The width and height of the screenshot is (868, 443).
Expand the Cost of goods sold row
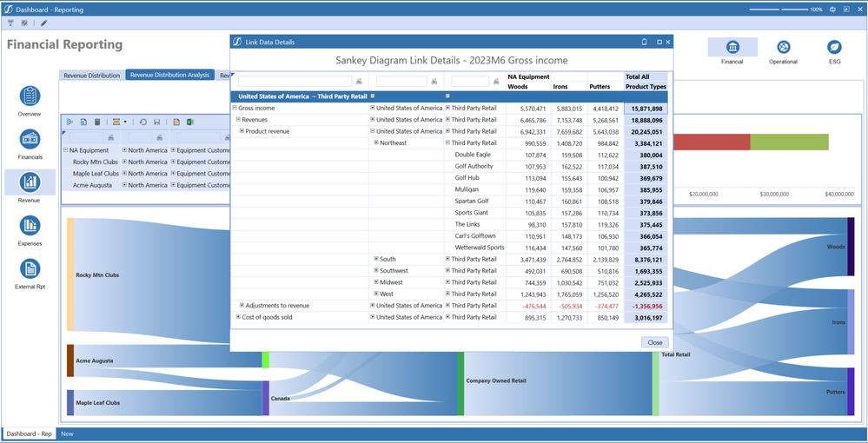pos(239,317)
